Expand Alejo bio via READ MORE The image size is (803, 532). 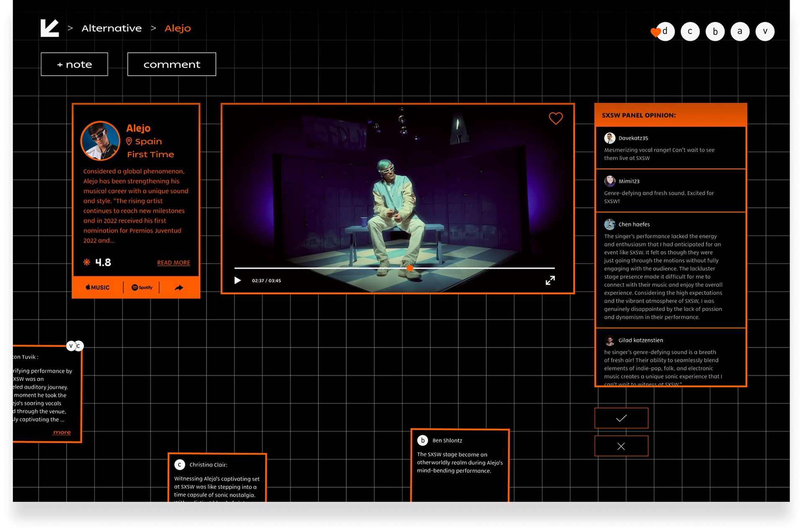coord(174,262)
